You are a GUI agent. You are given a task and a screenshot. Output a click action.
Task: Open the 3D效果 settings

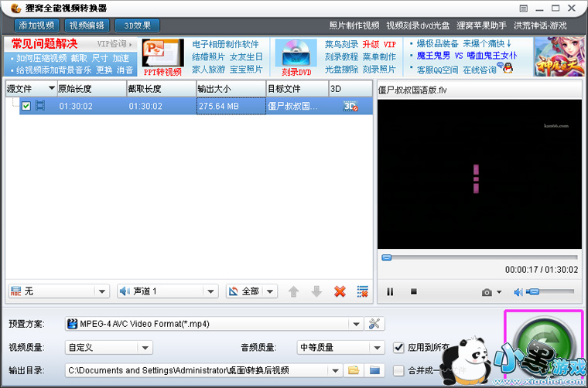[x=137, y=26]
